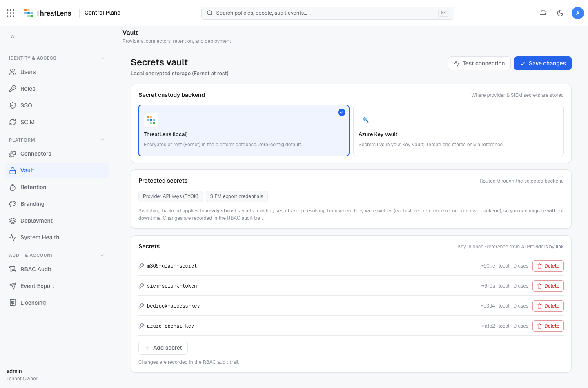Click the admin Tenant Owner profile
The width and height of the screenshot is (588, 388).
pos(22,375)
